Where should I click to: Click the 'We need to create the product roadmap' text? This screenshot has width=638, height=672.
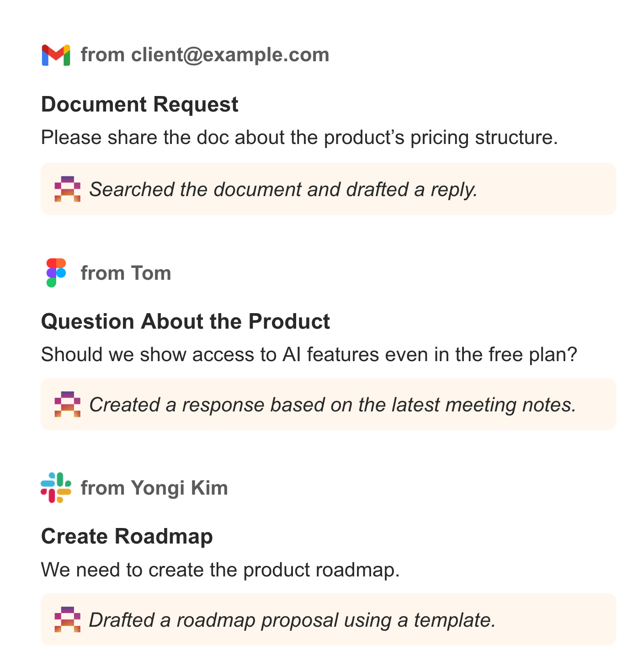[221, 570]
